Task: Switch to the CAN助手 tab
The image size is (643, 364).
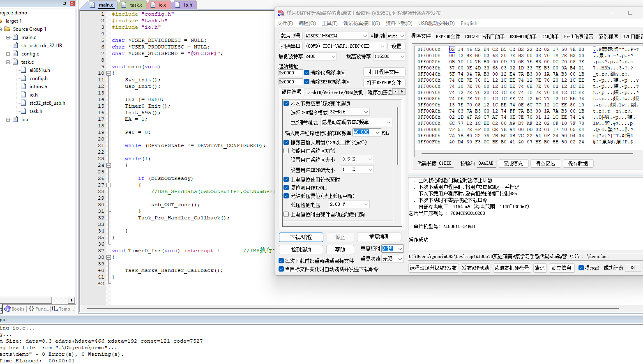Action: coord(550,37)
